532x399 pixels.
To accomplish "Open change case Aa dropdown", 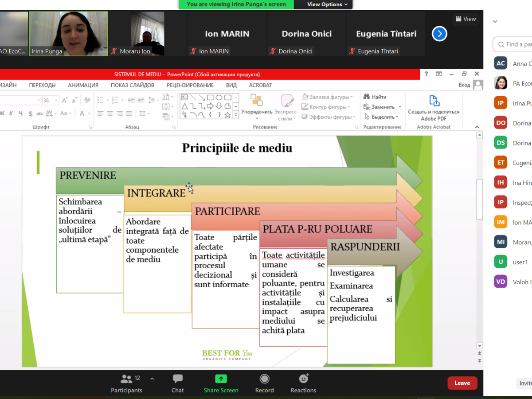I will pos(65,113).
